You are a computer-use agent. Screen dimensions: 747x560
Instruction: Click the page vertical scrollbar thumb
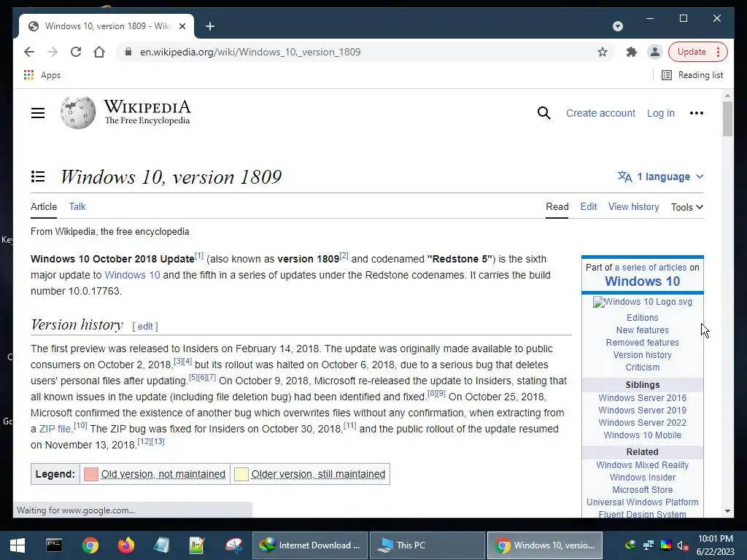[727, 119]
